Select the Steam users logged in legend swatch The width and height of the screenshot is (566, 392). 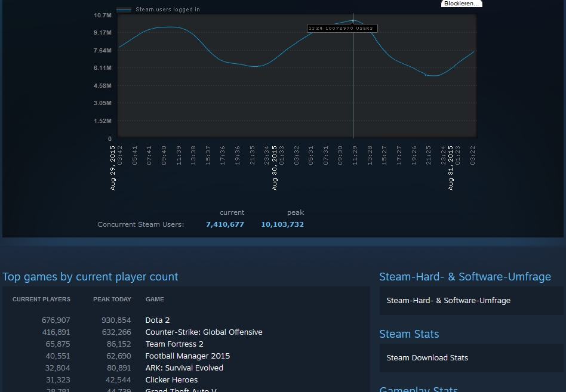pyautogui.click(x=124, y=10)
